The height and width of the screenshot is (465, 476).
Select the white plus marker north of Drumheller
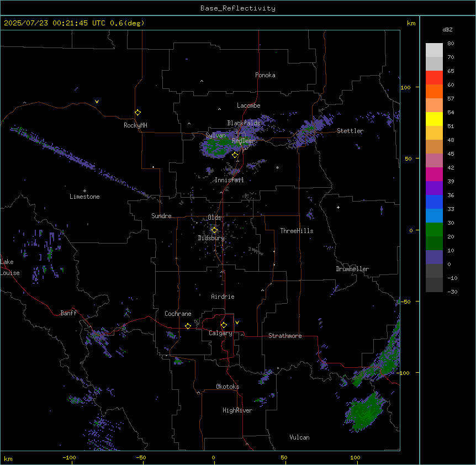(338, 207)
